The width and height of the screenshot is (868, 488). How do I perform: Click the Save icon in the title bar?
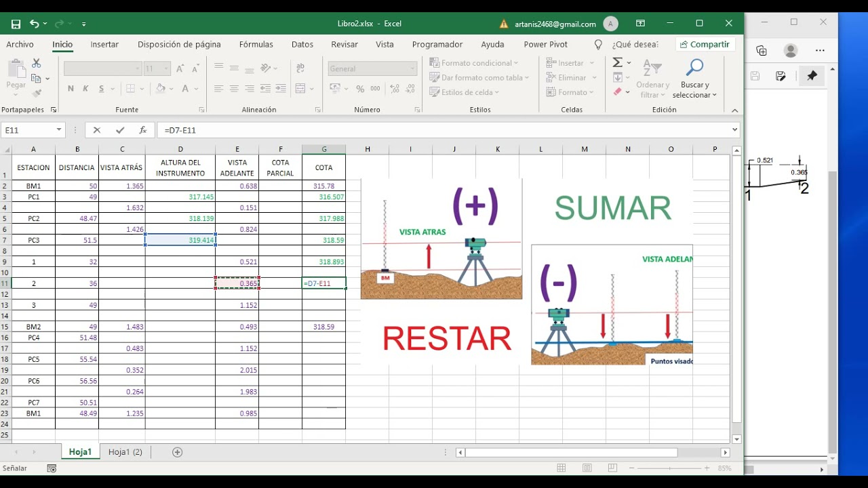(16, 24)
